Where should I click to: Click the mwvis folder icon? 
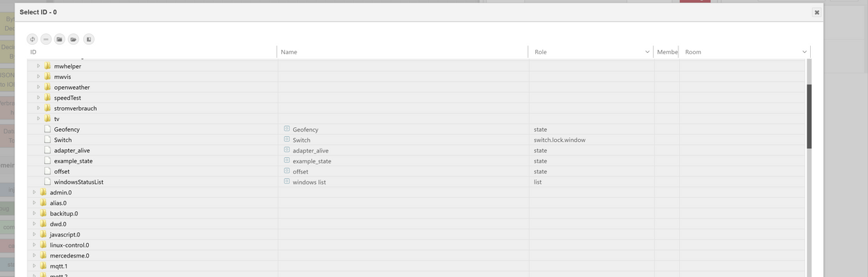(48, 77)
